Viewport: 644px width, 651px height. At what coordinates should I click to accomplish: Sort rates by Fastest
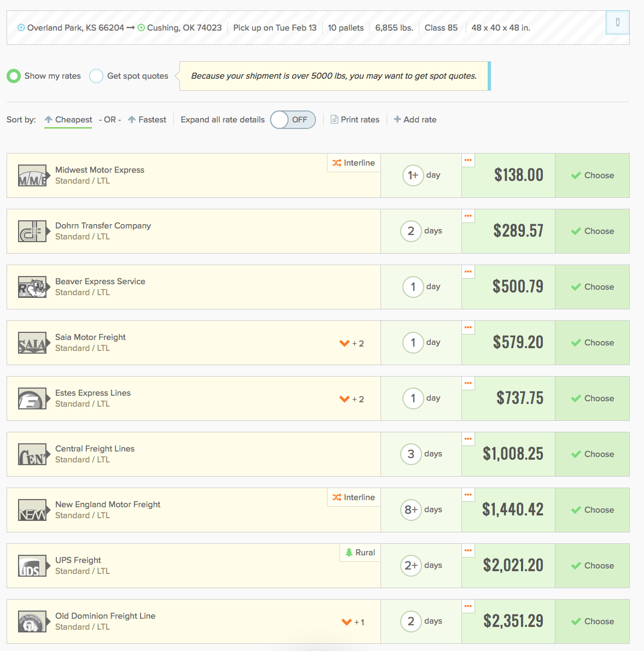click(x=147, y=120)
